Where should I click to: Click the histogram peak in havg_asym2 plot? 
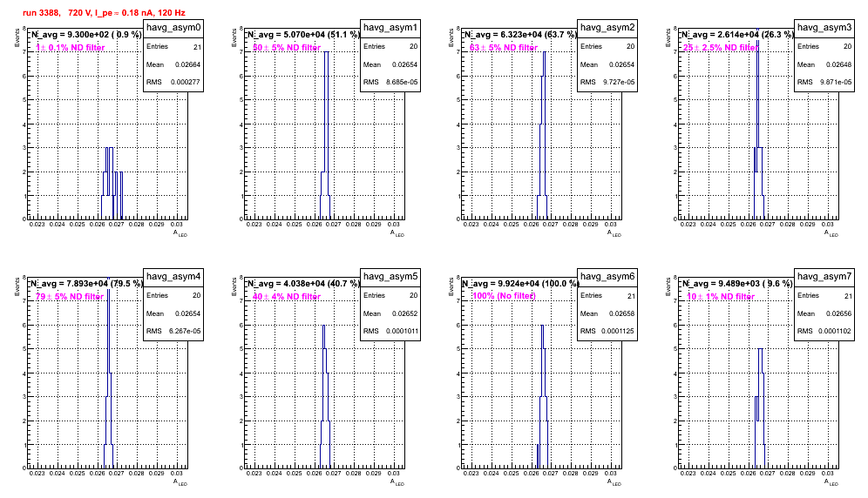click(544, 52)
